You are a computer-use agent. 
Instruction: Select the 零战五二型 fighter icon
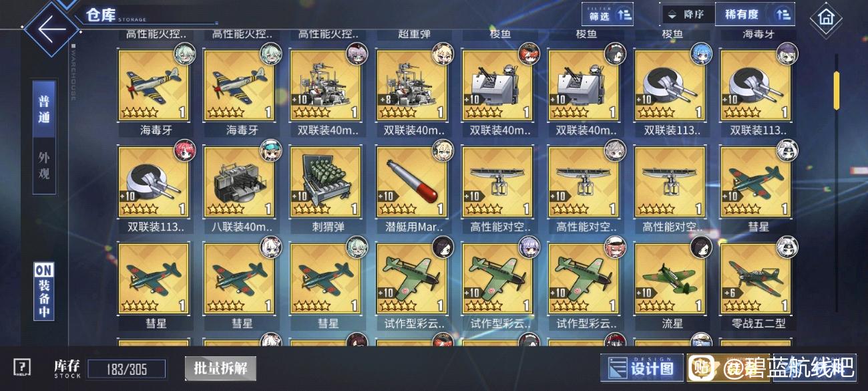(x=756, y=279)
